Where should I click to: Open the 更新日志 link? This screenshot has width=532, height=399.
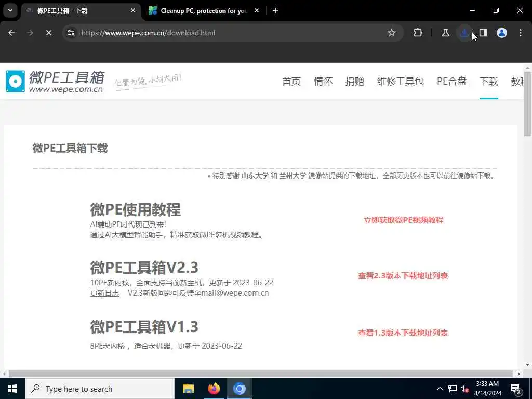104,293
